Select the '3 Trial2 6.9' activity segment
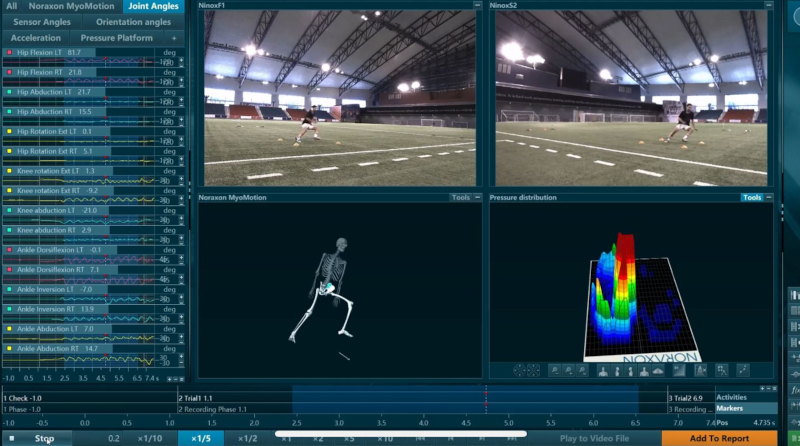Image resolution: width=800 pixels, height=446 pixels. pos(690,398)
